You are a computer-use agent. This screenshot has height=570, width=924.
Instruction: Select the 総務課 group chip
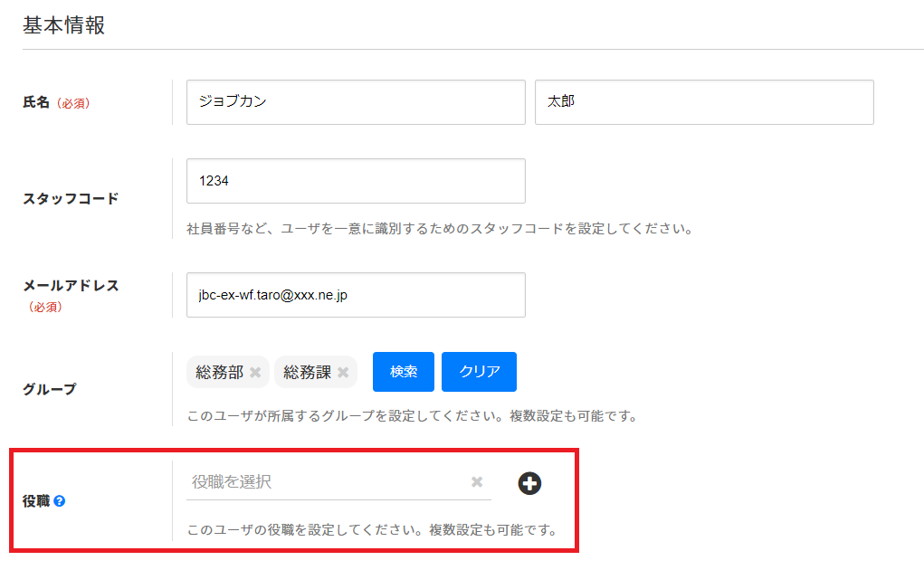coord(307,372)
